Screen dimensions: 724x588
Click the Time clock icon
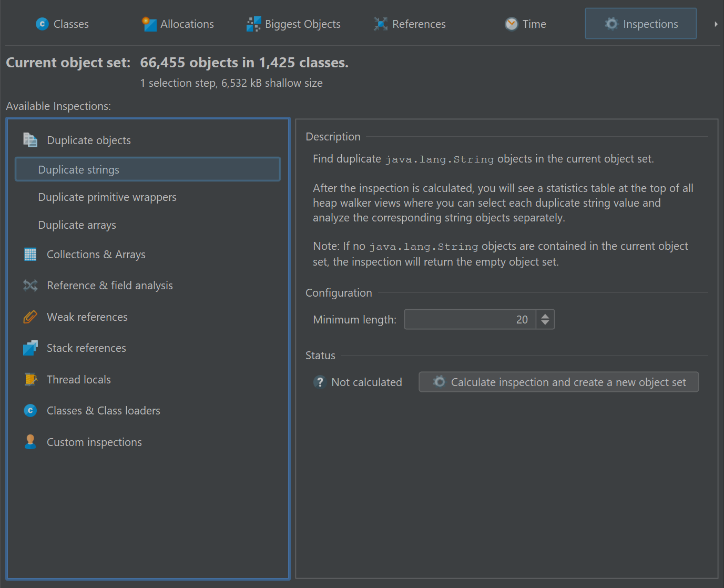coord(511,24)
